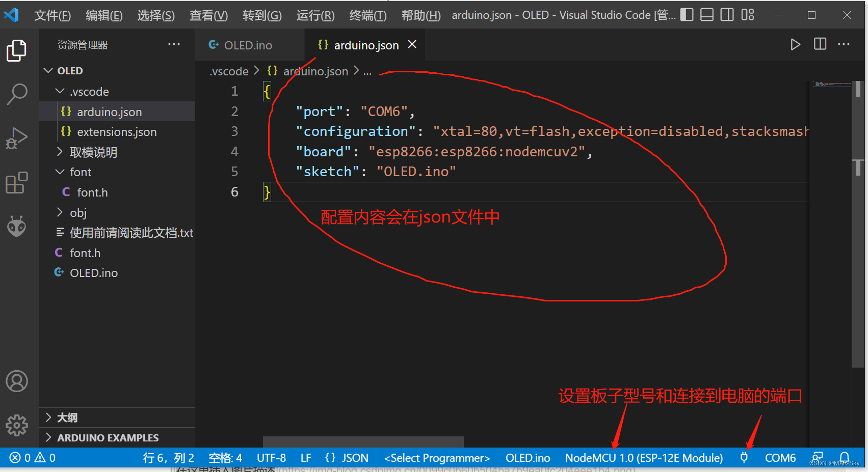Open the Manage settings gear icon
This screenshot has width=868, height=472.
[17, 426]
